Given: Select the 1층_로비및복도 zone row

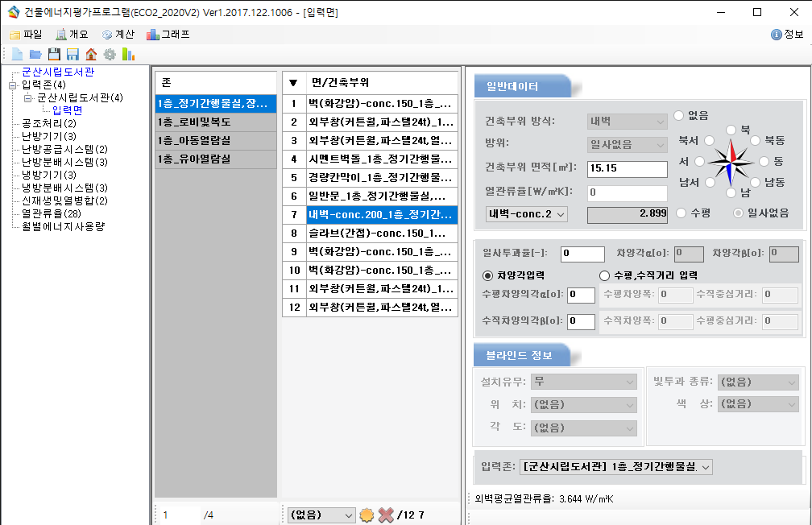Looking at the screenshot, I should [x=215, y=122].
